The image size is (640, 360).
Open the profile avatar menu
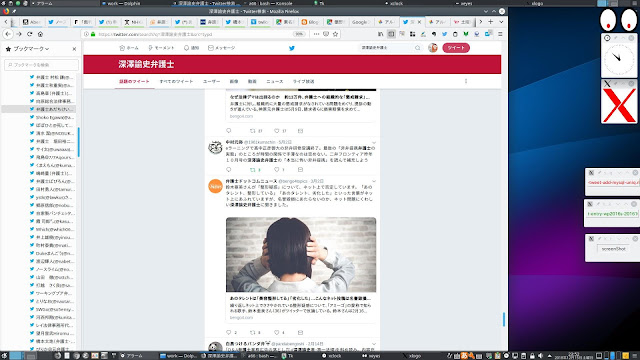433,48
